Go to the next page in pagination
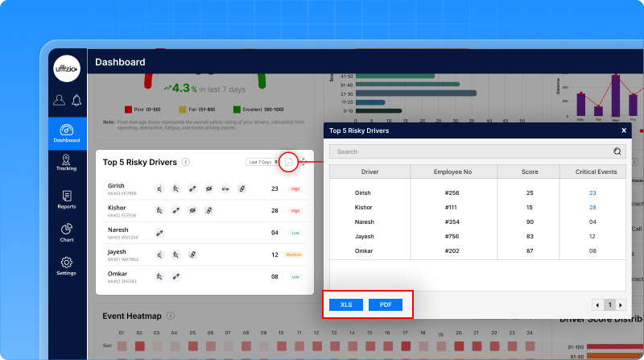The image size is (644, 360). (x=620, y=304)
